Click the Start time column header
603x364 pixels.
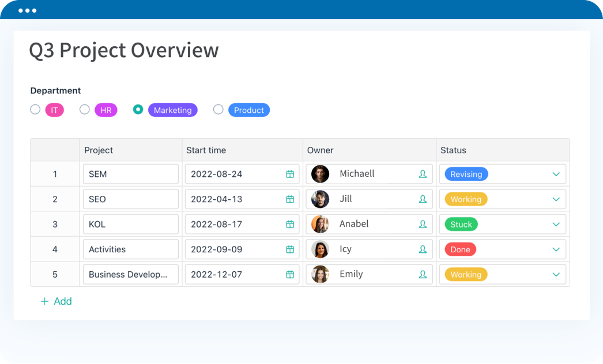coord(206,150)
